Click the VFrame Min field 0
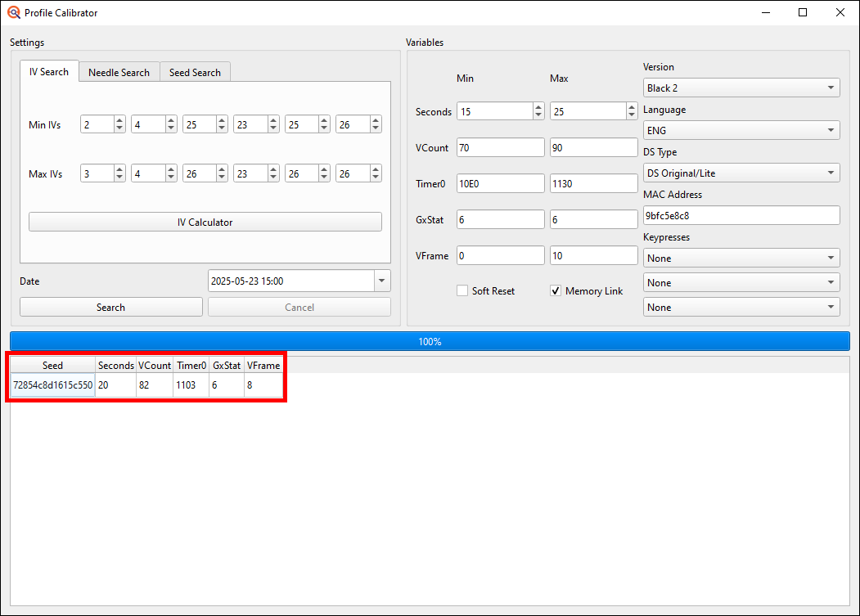860x616 pixels. pos(500,255)
